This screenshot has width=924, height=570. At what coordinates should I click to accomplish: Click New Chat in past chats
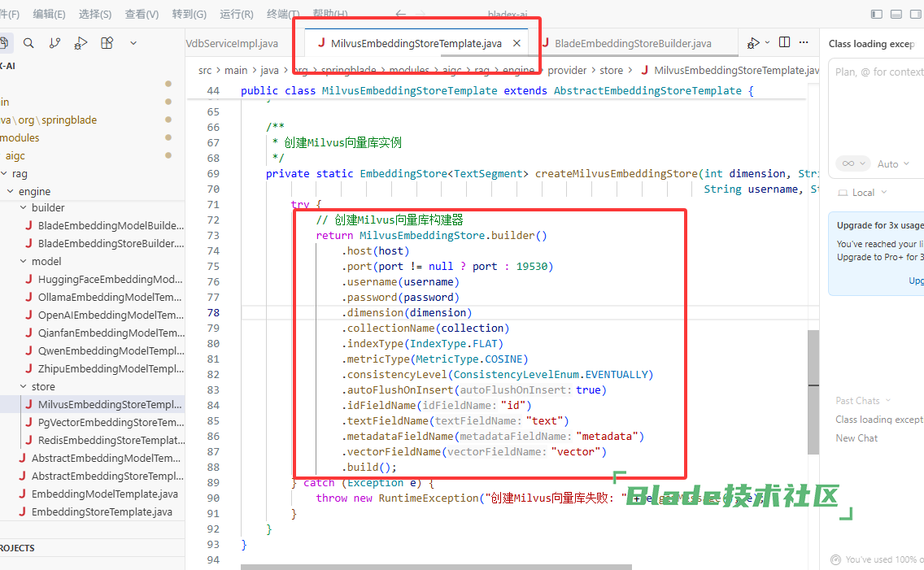(856, 437)
